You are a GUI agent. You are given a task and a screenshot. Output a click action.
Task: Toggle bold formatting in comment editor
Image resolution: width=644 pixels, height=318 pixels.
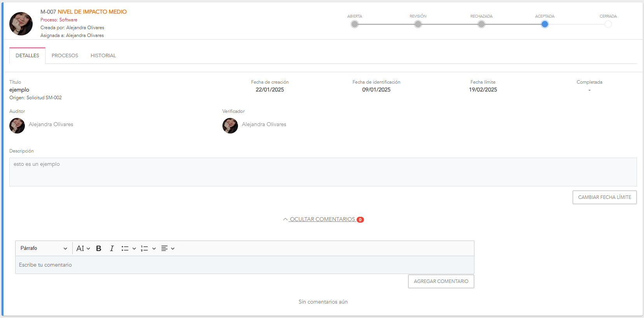pyautogui.click(x=99, y=248)
